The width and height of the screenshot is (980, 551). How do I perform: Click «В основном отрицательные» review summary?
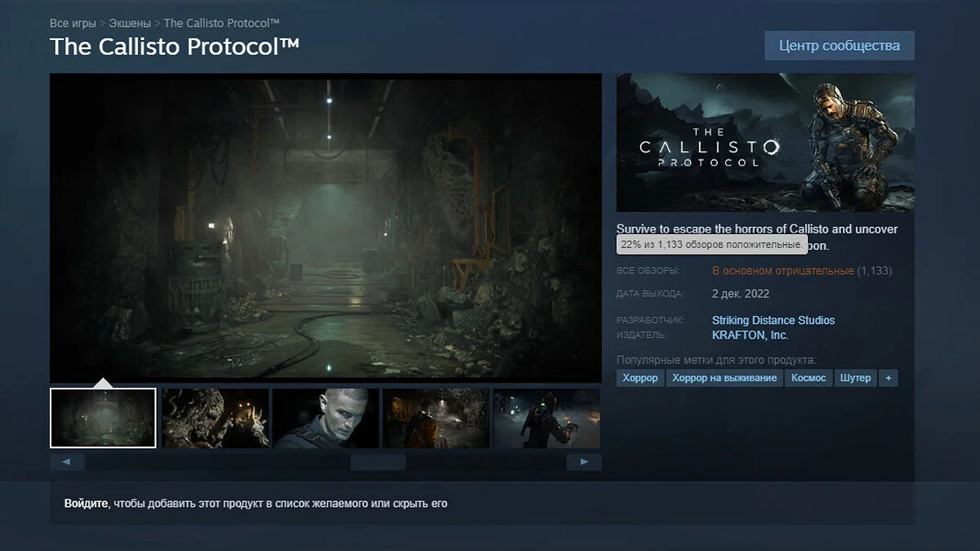pyautogui.click(x=782, y=271)
